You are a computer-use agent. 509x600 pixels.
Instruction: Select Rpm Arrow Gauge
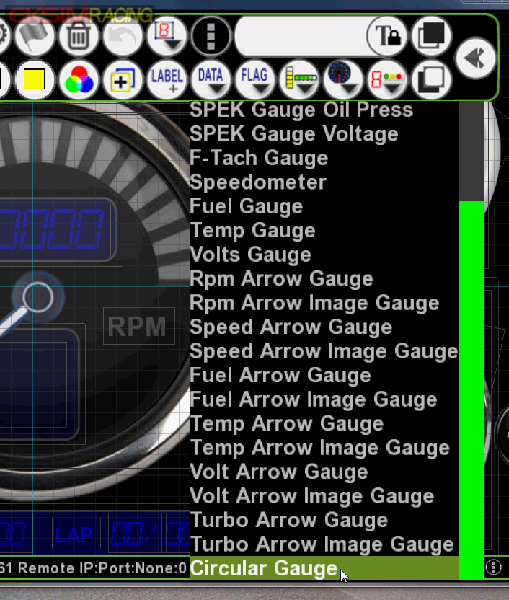(x=324, y=279)
